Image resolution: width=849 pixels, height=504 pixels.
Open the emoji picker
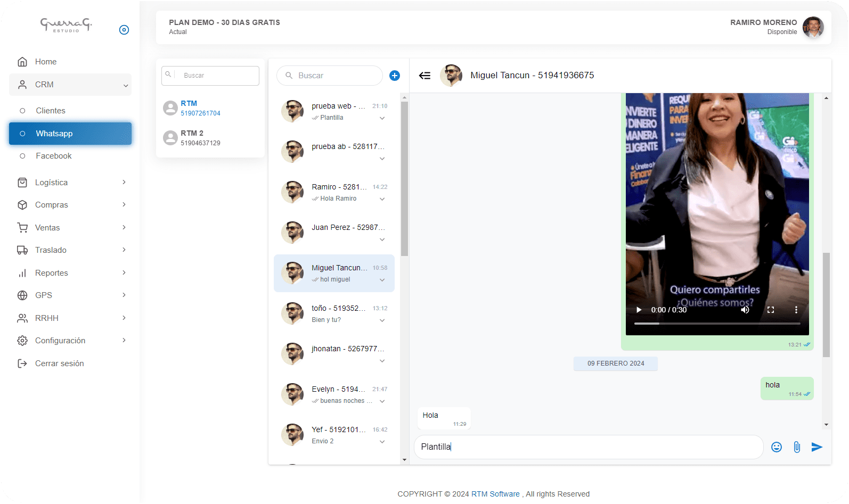point(777,447)
